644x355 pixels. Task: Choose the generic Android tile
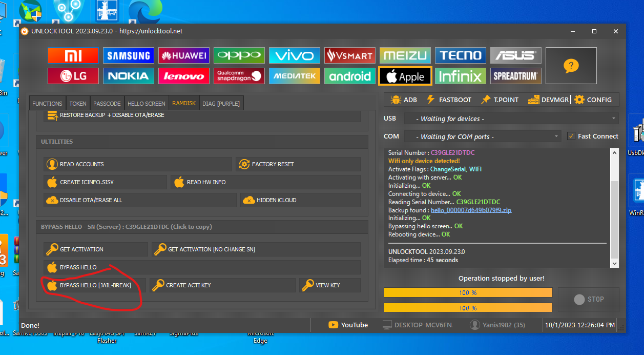click(x=350, y=76)
